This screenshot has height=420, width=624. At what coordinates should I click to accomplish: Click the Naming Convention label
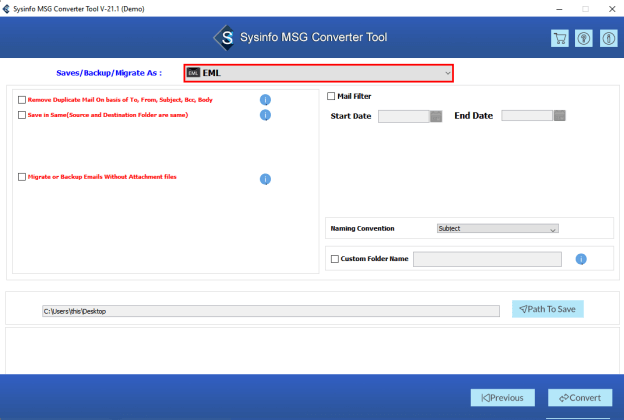[x=362, y=229]
